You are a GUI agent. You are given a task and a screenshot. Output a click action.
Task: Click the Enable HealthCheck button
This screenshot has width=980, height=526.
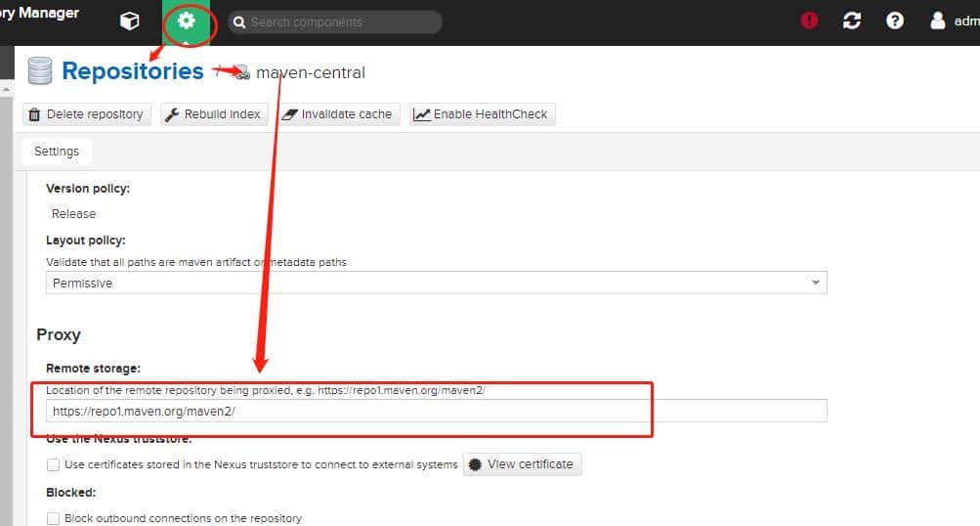[482, 114]
